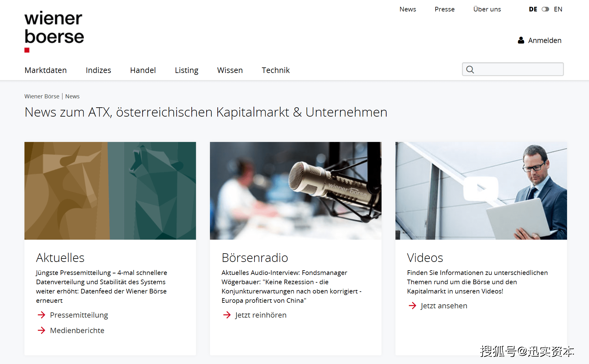Image resolution: width=589 pixels, height=364 pixels.
Task: Open the Über uns link
Action: click(487, 9)
